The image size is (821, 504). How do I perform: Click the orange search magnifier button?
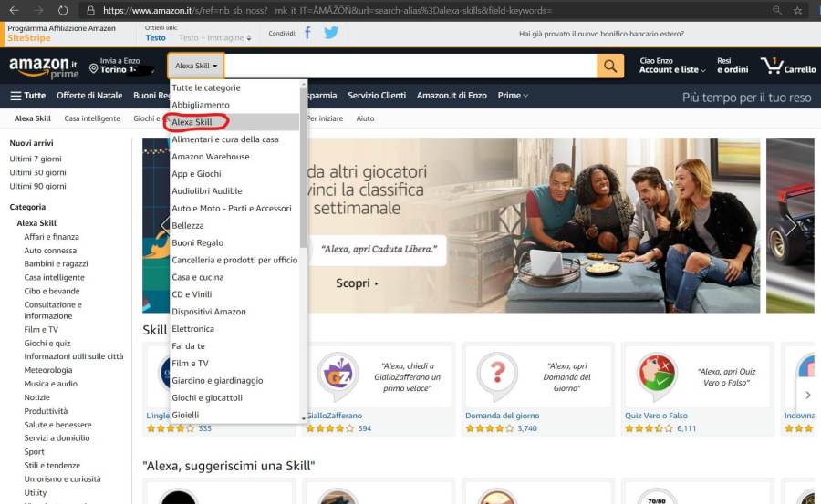(610, 66)
